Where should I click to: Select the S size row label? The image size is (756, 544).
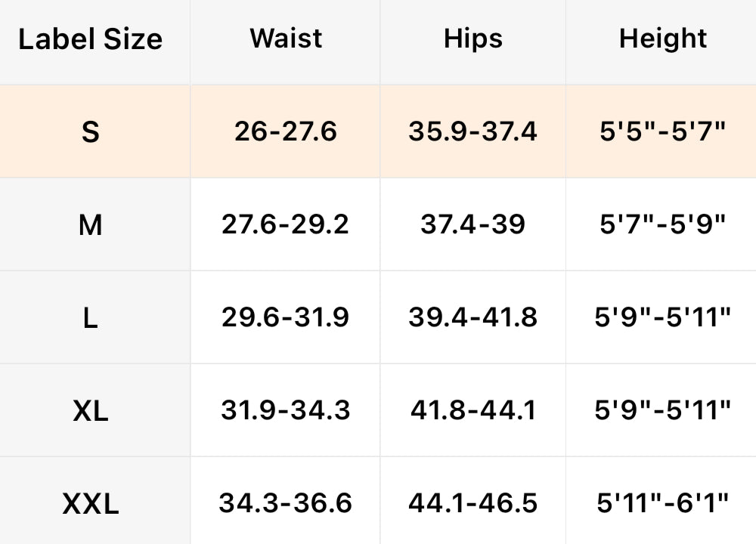coord(90,132)
